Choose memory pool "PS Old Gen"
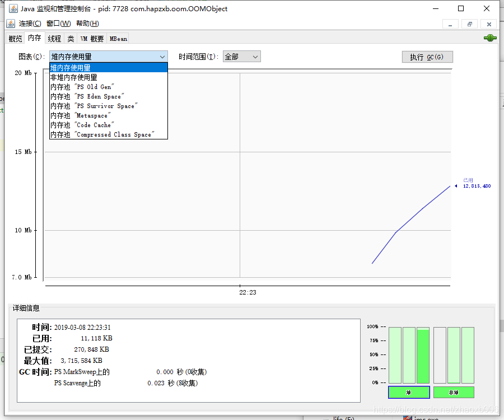 point(109,87)
